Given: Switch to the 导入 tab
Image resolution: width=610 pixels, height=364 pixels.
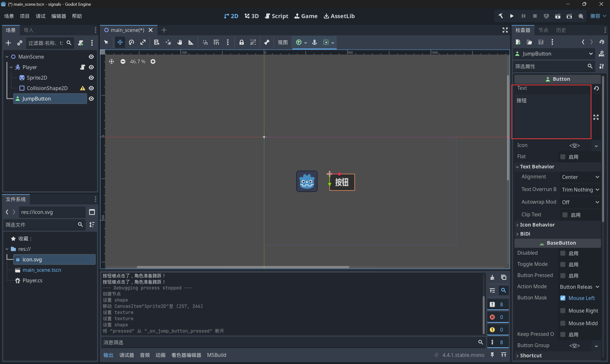Looking at the screenshot, I should point(28,30).
